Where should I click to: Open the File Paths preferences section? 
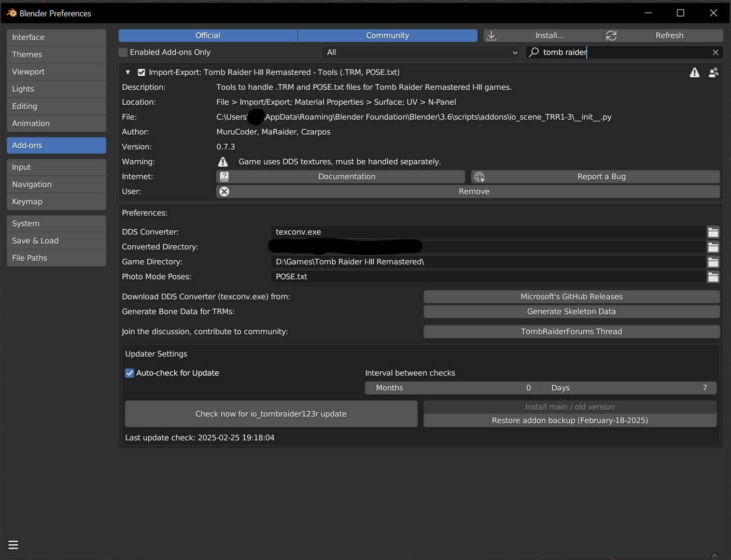[57, 258]
